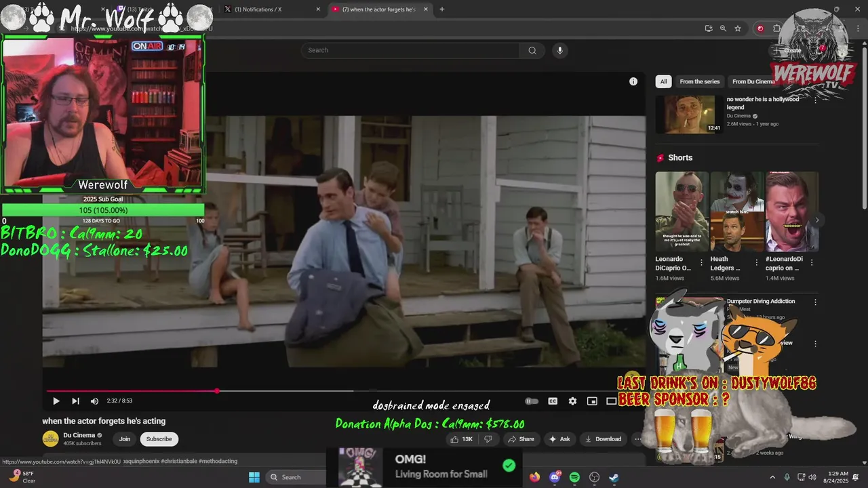Open menu for Heath Ledgers short

click(757, 262)
